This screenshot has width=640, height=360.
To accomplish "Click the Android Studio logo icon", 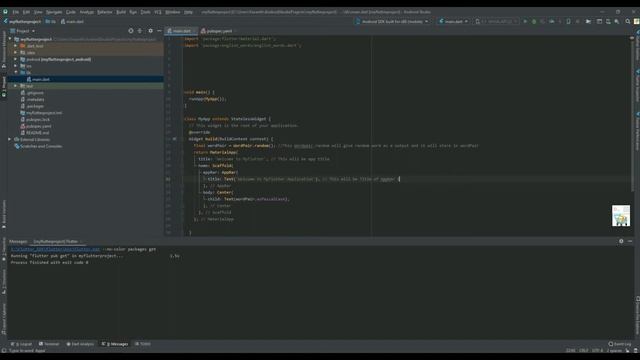I will pos(5,12).
